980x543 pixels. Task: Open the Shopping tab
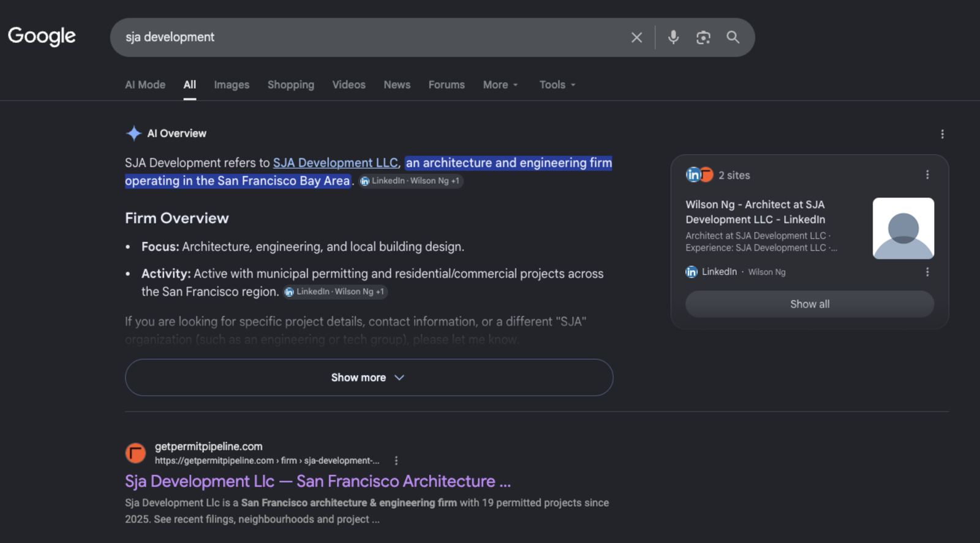coord(291,84)
